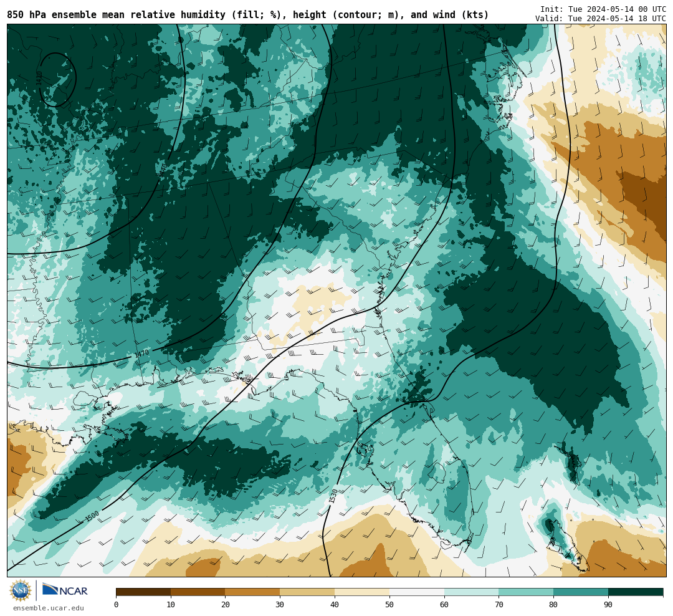Click the 1530 height contour label
673x616 pixels.
(x=333, y=496)
